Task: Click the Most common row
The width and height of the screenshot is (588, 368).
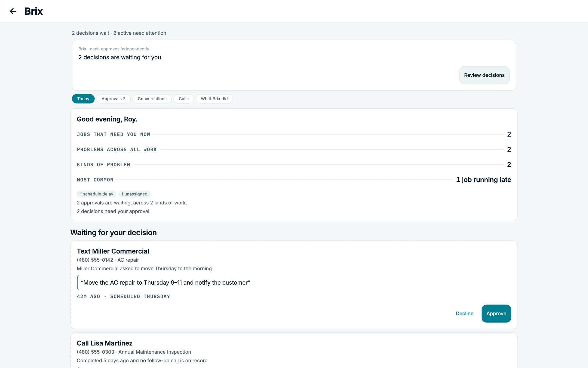Action: 294,180
